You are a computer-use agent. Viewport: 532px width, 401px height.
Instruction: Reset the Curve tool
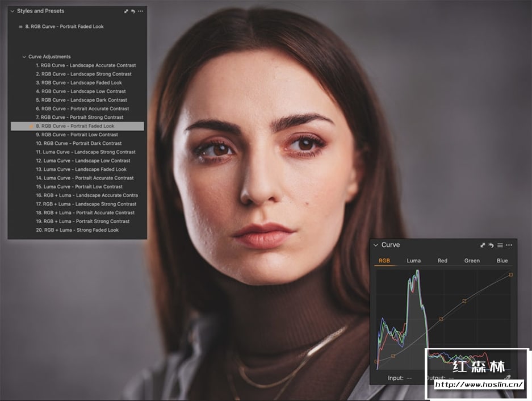tap(491, 245)
